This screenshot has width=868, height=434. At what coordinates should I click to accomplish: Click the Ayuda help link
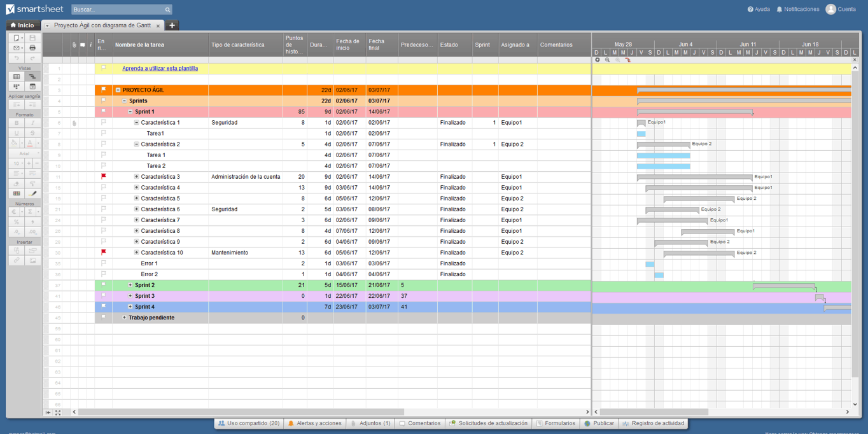tap(758, 10)
